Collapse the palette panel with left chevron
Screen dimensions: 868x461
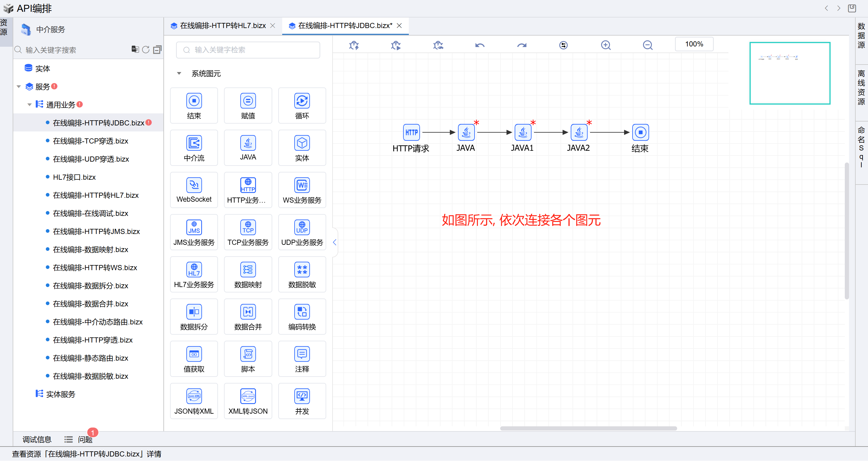point(335,242)
